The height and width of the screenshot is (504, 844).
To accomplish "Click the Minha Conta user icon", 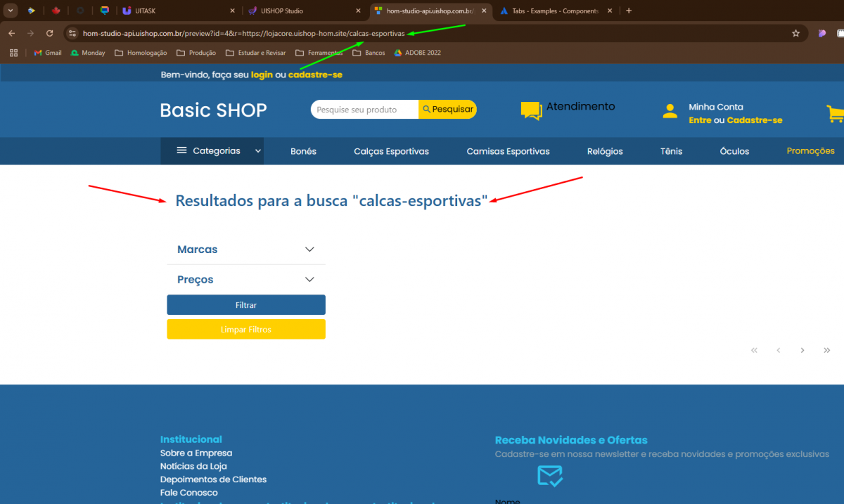I will click(670, 111).
